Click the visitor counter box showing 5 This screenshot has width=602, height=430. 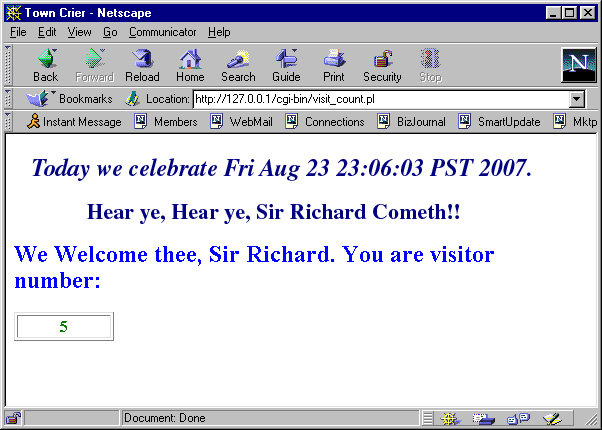pyautogui.click(x=64, y=326)
